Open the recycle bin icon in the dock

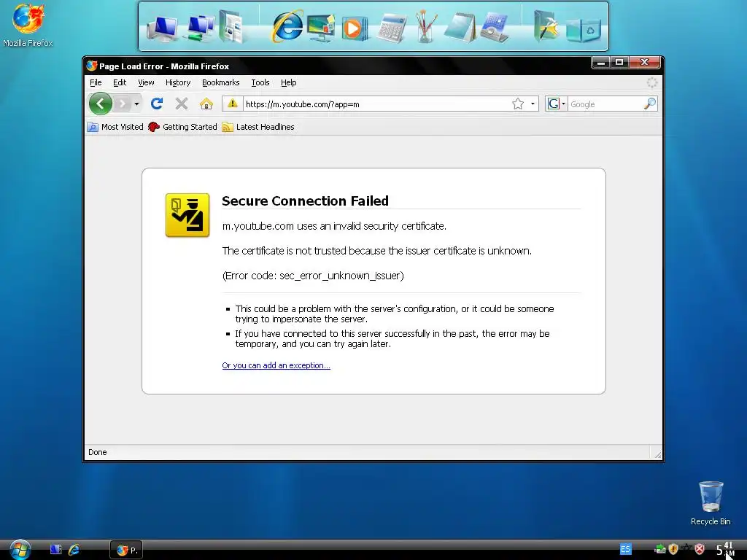click(584, 29)
